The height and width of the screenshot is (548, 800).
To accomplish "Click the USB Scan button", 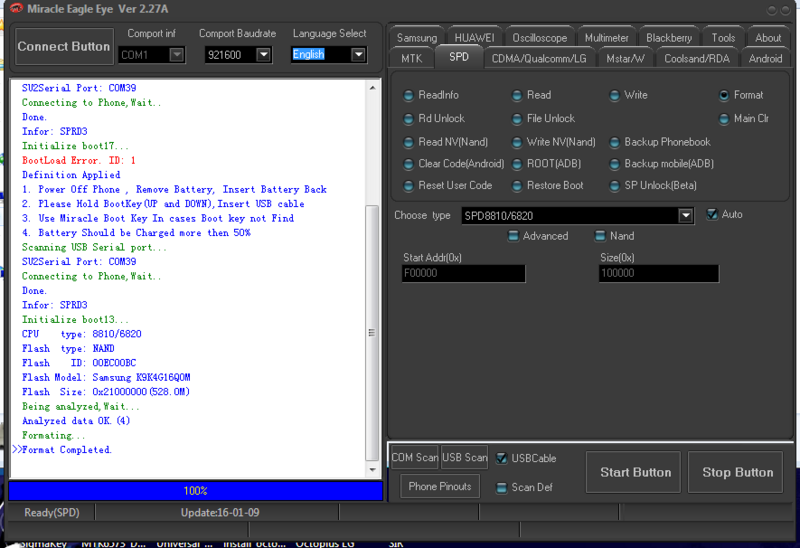I will pos(464,457).
